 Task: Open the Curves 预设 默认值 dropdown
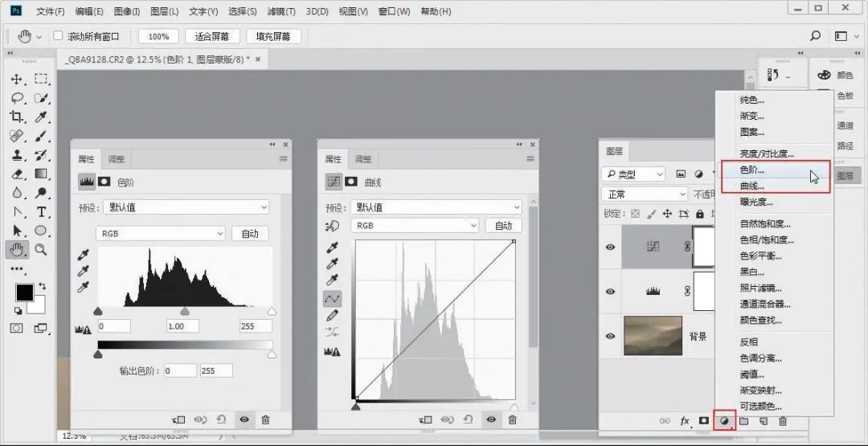coord(436,207)
